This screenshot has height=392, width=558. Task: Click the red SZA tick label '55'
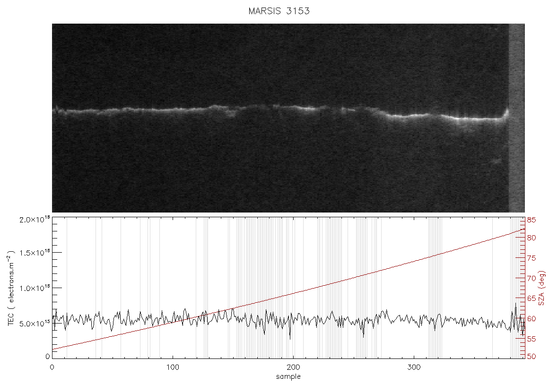tap(532, 339)
